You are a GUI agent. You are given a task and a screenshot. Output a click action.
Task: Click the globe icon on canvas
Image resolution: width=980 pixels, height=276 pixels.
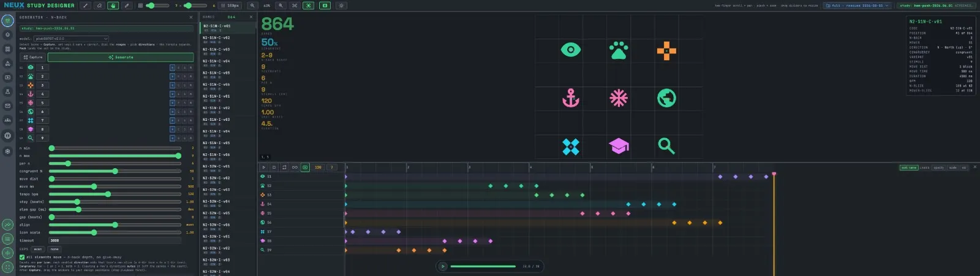[666, 98]
